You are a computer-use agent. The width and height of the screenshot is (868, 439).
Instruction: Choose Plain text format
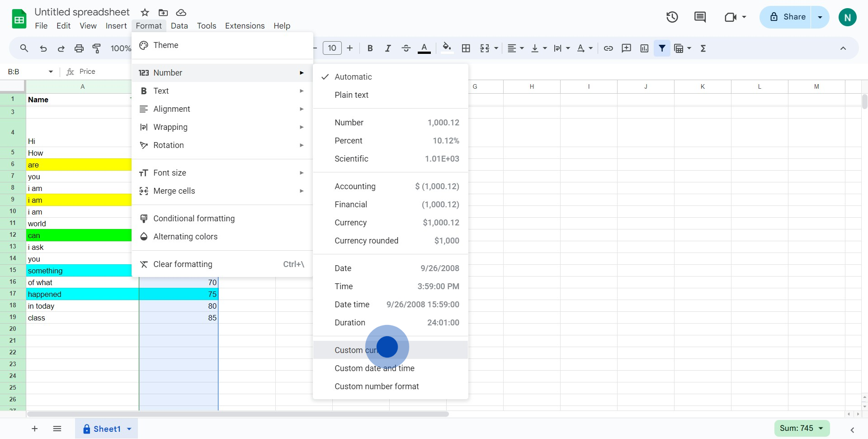pos(391,95)
